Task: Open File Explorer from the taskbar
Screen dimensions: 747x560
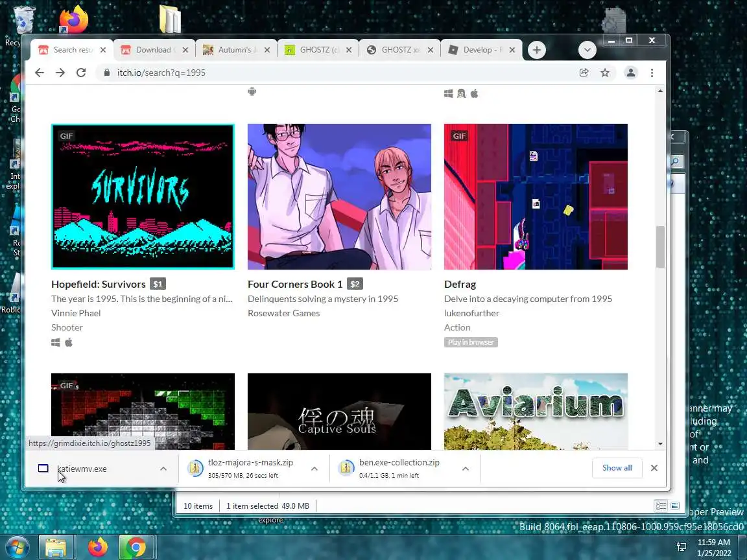Action: (56, 547)
